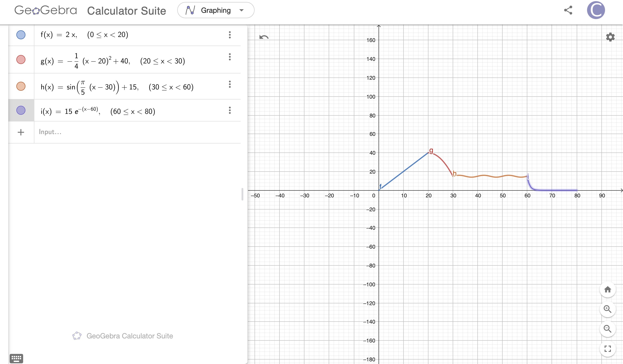
Task: Click the share icon in the header
Action: (x=568, y=10)
